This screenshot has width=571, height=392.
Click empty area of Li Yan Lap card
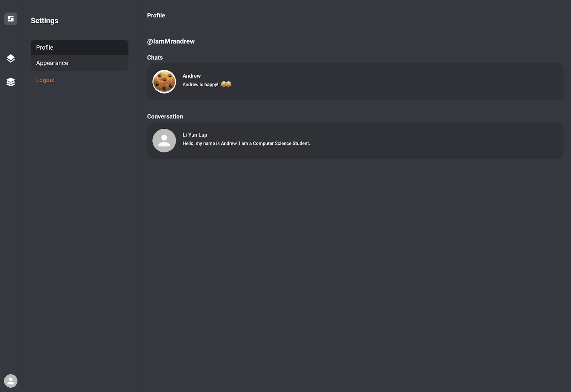[428, 141]
